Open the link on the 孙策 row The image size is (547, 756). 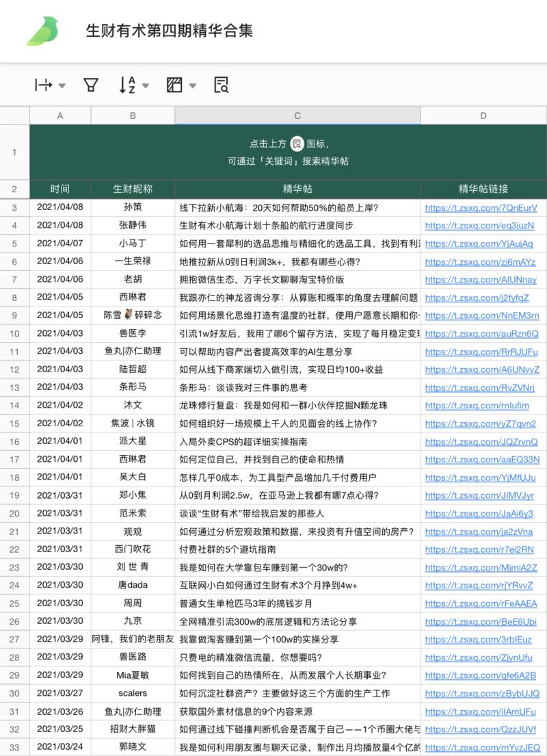[x=483, y=207]
